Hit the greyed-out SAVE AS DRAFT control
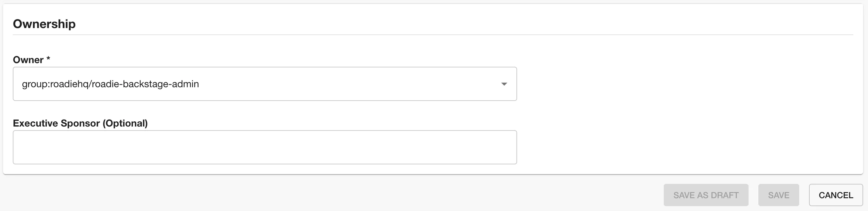The height and width of the screenshot is (211, 868). coord(706,195)
